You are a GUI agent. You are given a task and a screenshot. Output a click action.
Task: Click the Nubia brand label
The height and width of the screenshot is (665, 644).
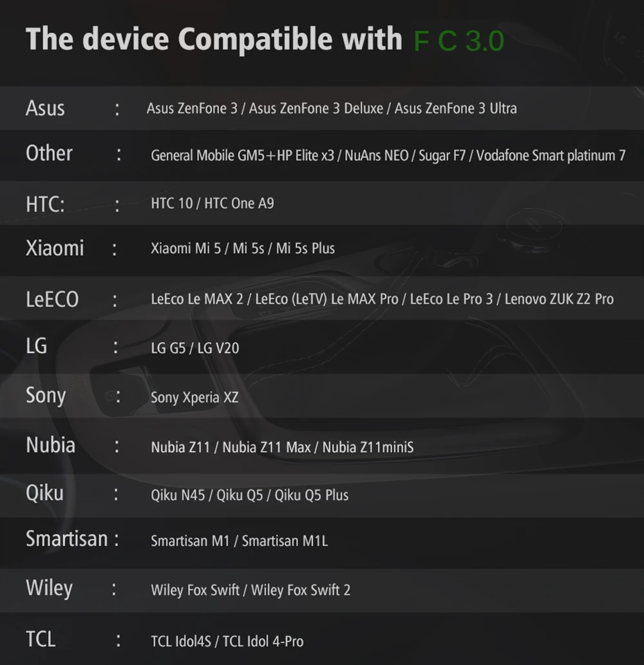[50, 445]
